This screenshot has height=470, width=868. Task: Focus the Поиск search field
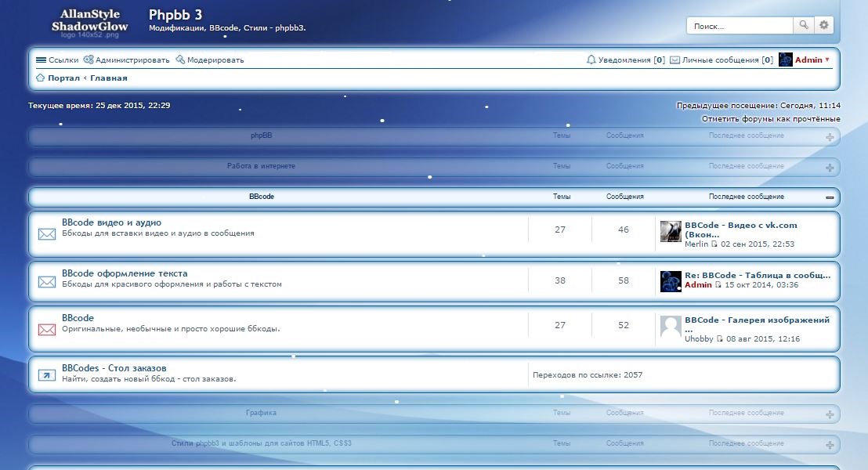pyautogui.click(x=740, y=26)
